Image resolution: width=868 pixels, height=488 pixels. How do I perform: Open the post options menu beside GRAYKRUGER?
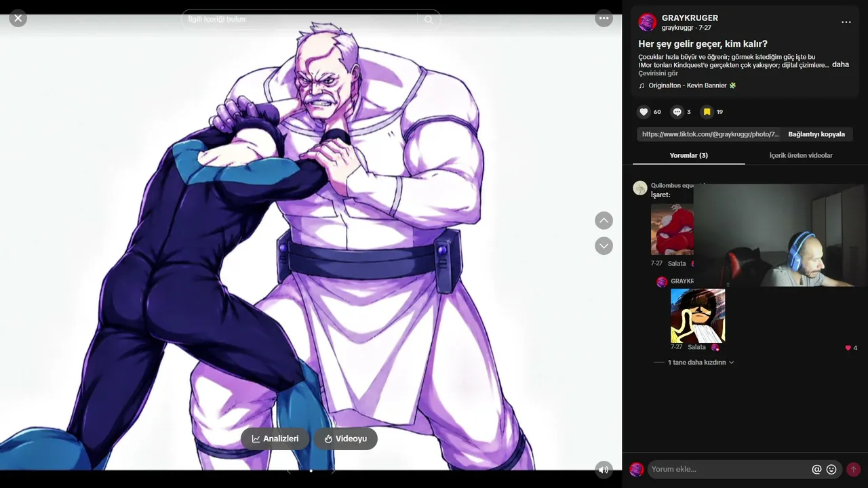pos(846,22)
